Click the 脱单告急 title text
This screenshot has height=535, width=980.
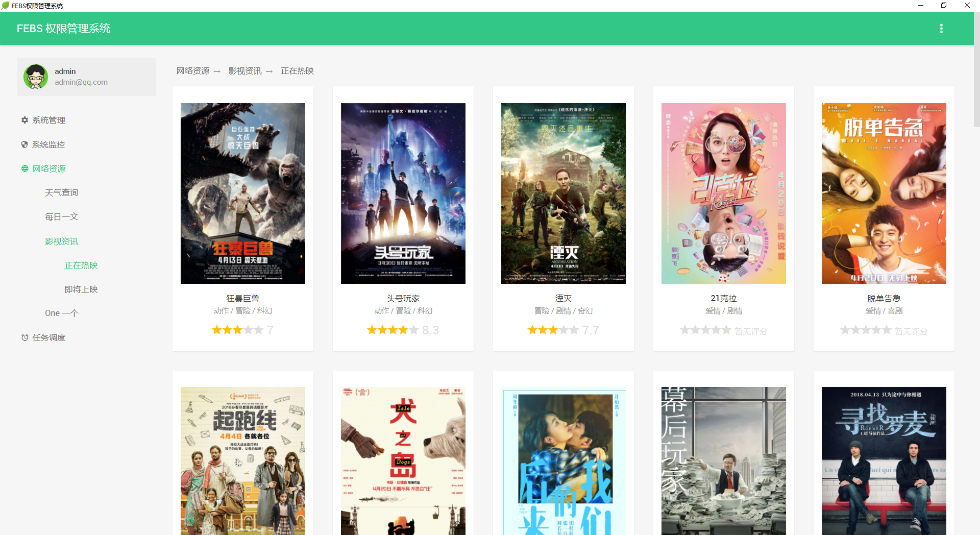(x=884, y=298)
